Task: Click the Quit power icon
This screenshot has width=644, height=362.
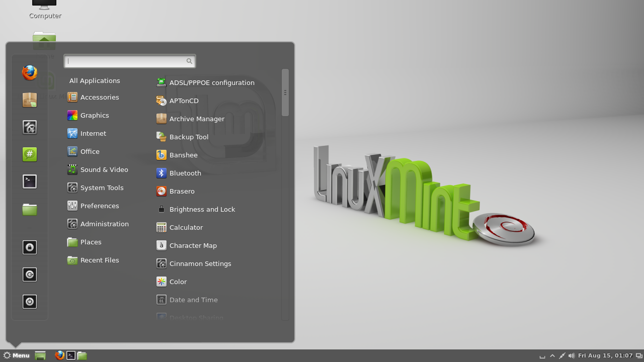Action: (x=30, y=302)
